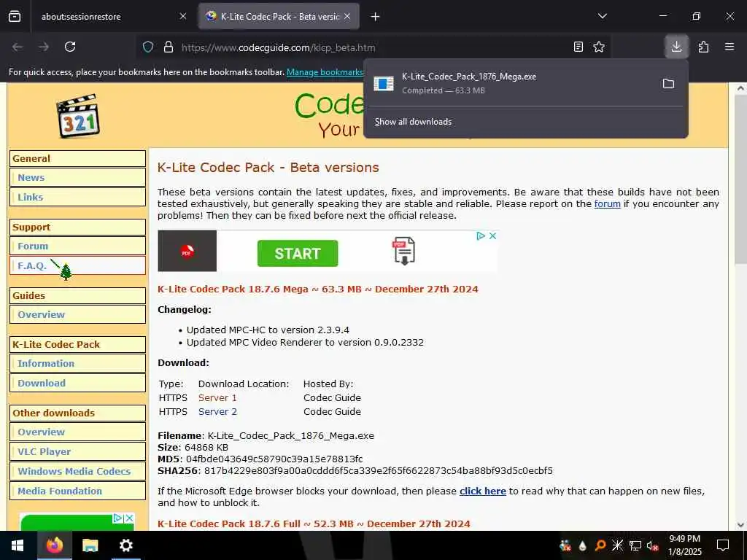Click the page vertical scrollbar thumb
The image size is (747, 560).
741,179
